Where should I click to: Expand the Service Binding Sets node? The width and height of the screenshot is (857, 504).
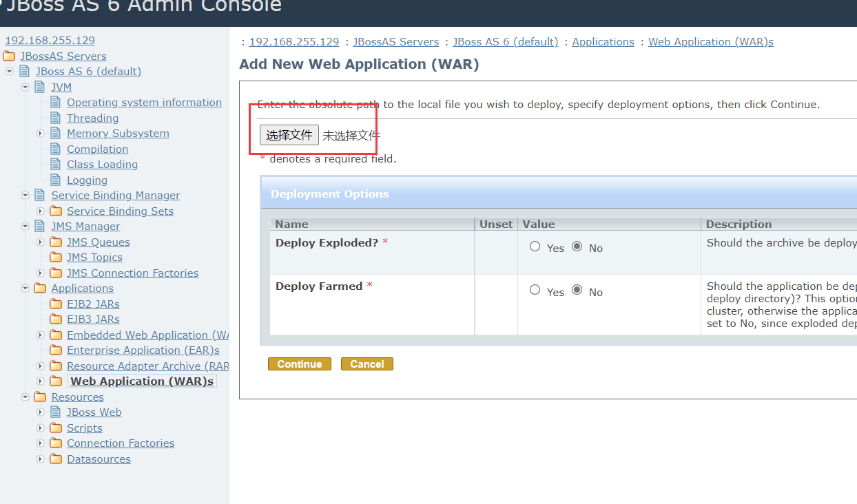(41, 211)
